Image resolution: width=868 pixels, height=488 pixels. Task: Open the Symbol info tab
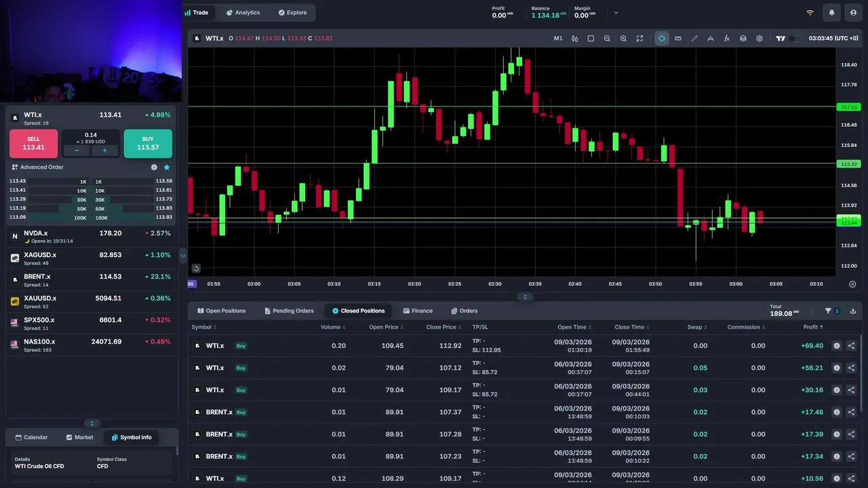point(132,437)
